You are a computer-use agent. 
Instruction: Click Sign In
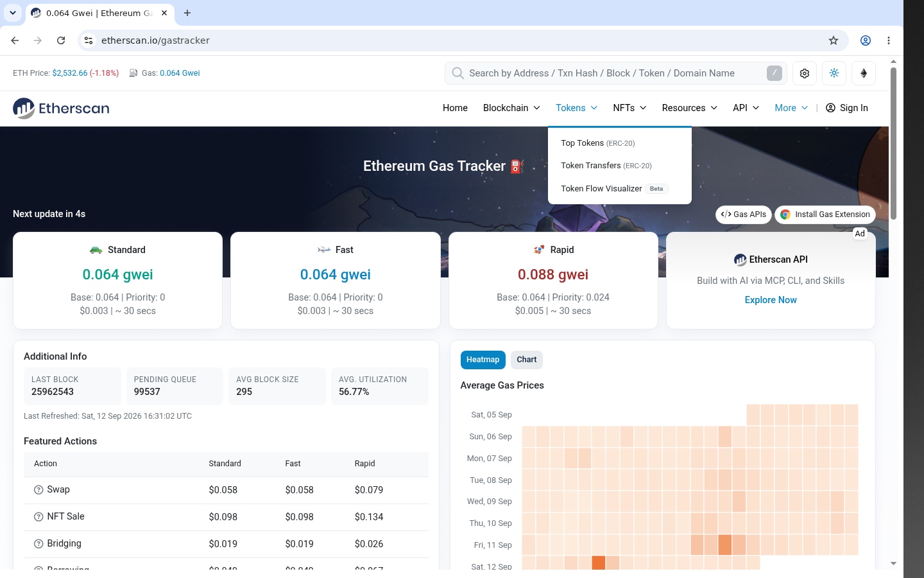pyautogui.click(x=846, y=108)
